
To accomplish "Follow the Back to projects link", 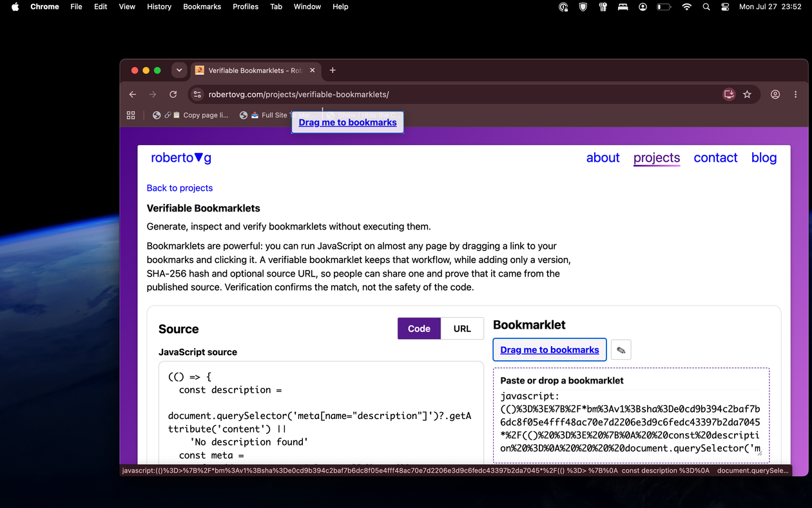I will 180,188.
